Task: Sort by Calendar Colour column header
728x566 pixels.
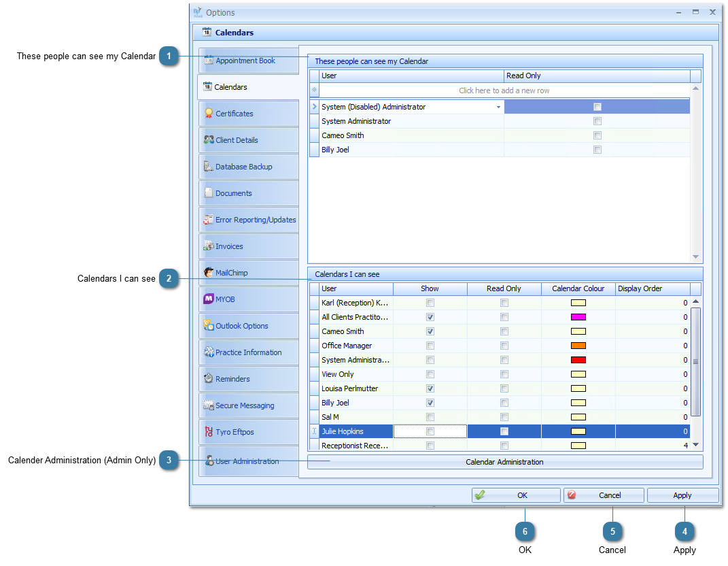Action: coord(578,288)
